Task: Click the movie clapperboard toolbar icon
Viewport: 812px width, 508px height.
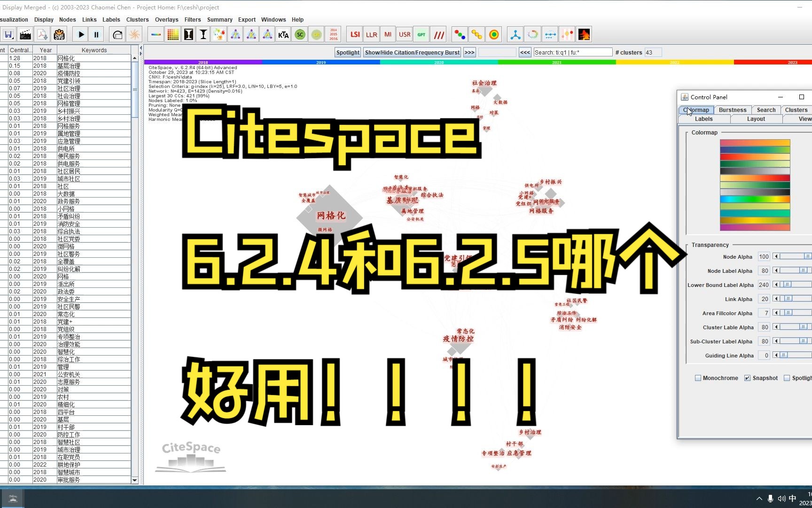Action: [25, 34]
